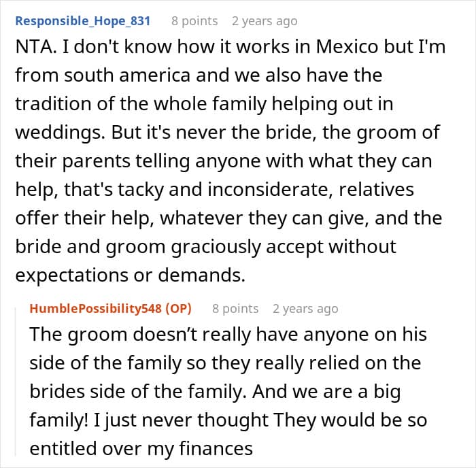
Task: Click the reply line "entitled over my finances"
Action: (x=141, y=448)
